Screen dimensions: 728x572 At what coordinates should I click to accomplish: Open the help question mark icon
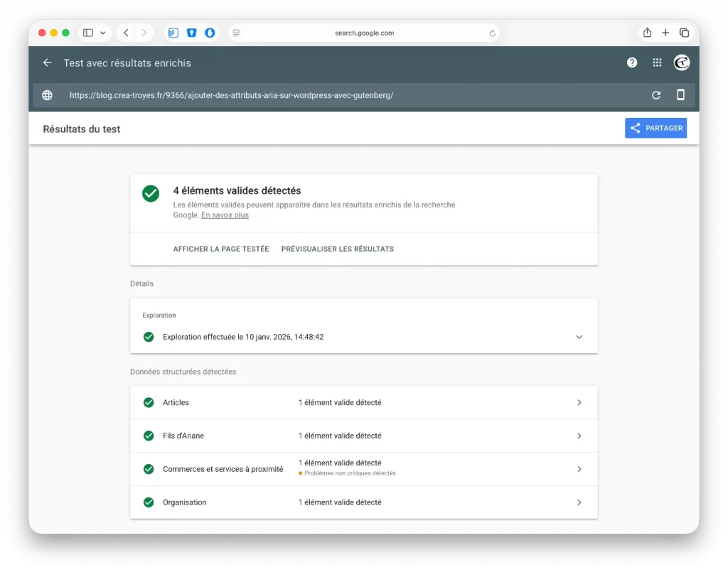[632, 63]
